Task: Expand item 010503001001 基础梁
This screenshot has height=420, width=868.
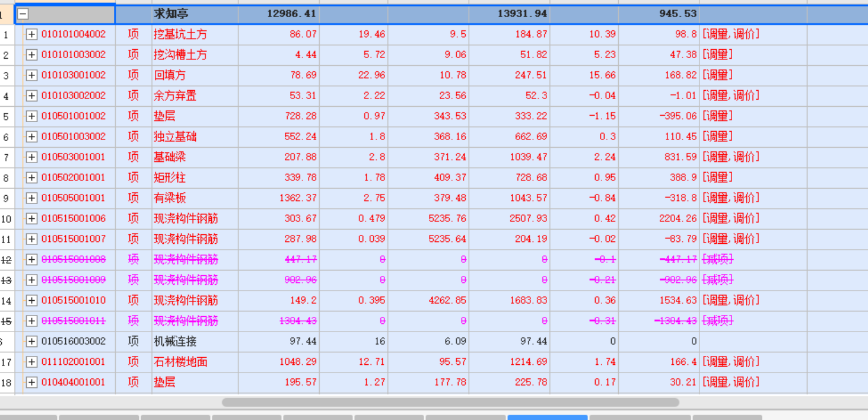Action: coord(31,157)
